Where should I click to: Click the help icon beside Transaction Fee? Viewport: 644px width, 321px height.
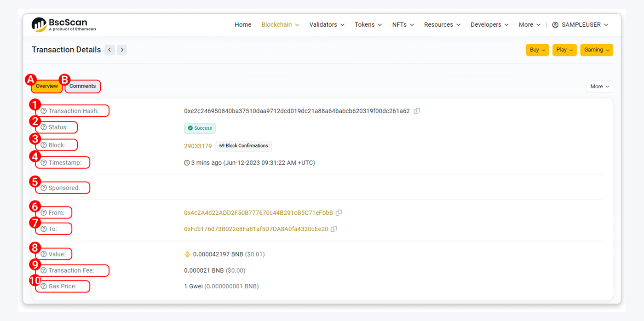[44, 270]
